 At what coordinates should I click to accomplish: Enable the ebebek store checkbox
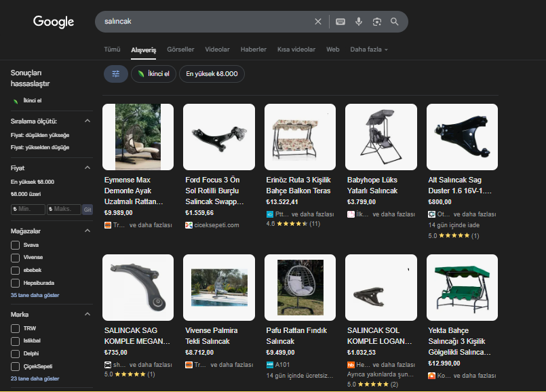pyautogui.click(x=16, y=271)
